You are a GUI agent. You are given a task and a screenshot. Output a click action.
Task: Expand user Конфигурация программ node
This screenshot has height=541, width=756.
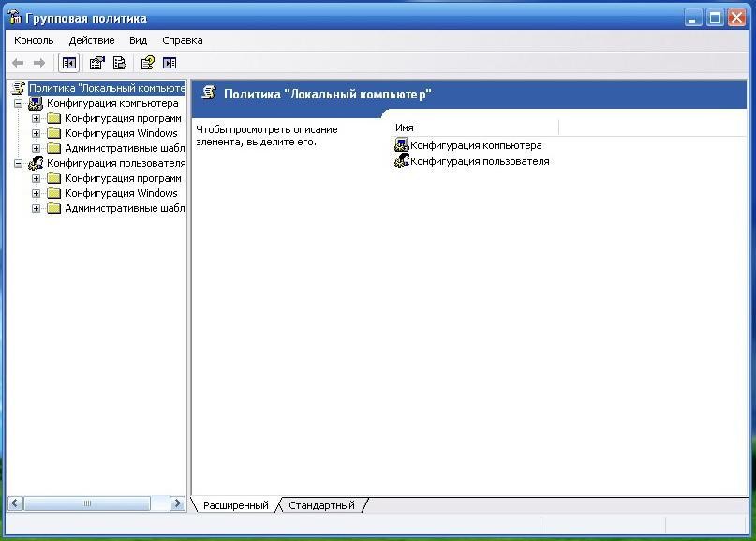pos(36,178)
